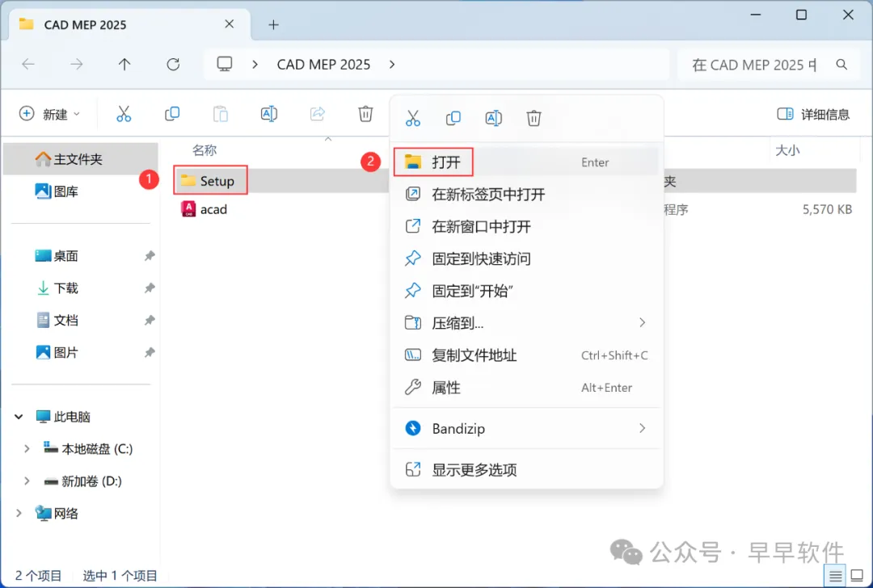Screen dimensions: 873x588
Task: Open the 新建 dropdown
Action: 49,114
